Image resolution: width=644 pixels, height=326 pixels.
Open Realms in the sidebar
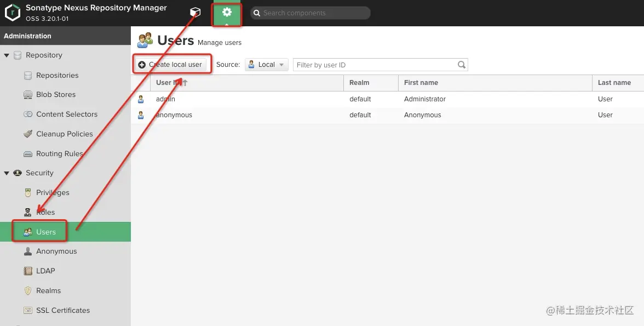48,290
